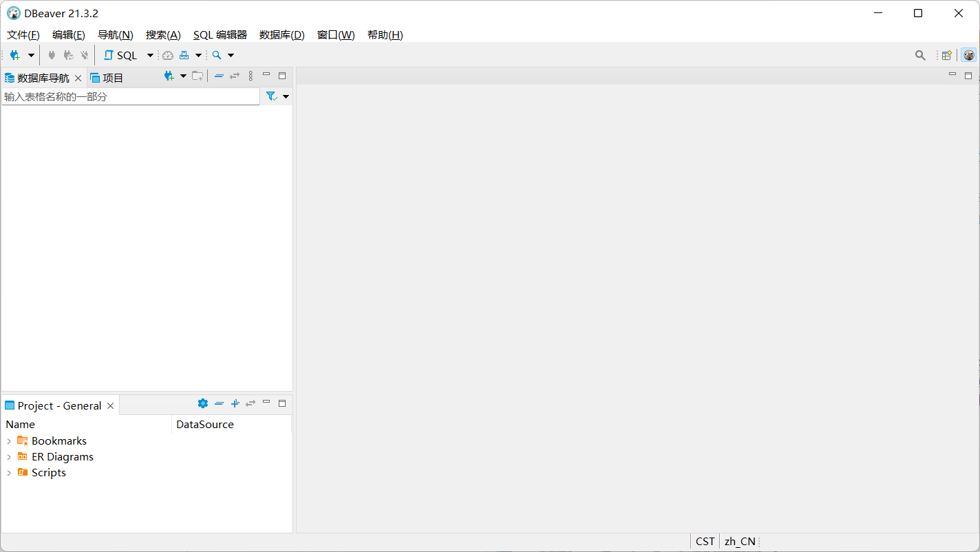Open the dropdown arrow next to SQL button
This screenshot has height=552, width=980.
click(150, 55)
